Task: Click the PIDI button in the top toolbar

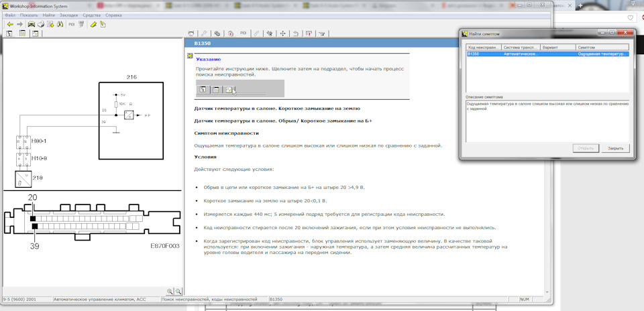Action: tap(72, 24)
